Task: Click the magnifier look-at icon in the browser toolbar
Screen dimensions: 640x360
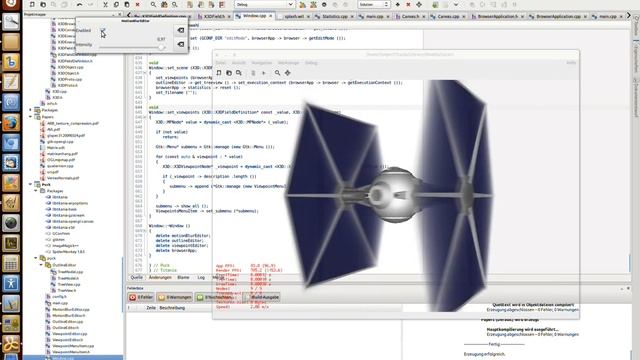Action: (277, 73)
